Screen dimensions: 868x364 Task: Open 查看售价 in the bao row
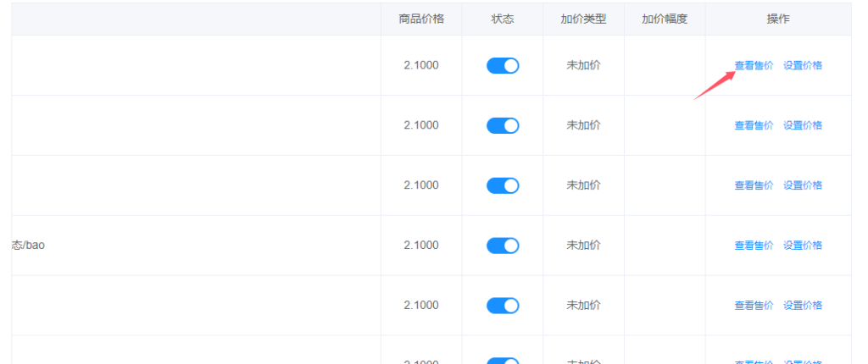(x=754, y=245)
